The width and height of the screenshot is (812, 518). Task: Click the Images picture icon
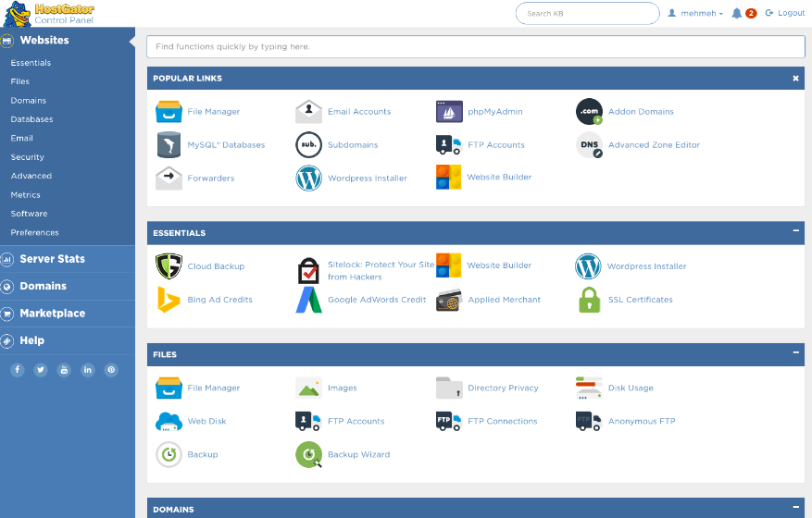(308, 388)
